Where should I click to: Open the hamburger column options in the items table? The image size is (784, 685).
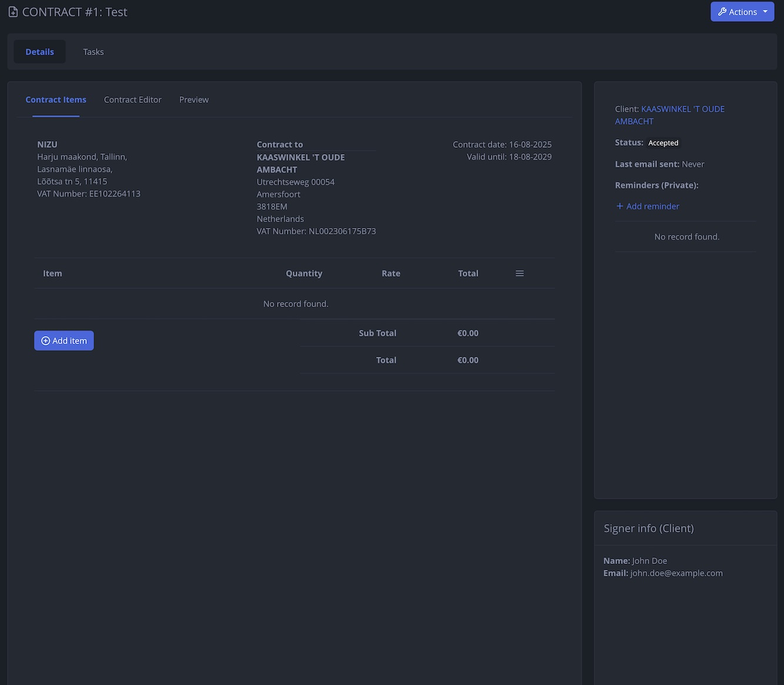(x=519, y=273)
